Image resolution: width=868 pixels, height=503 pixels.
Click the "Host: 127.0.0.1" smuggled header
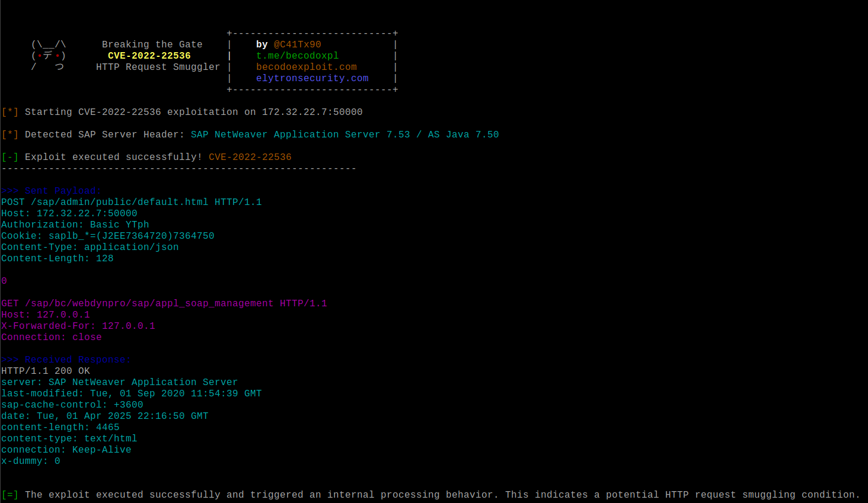point(46,315)
